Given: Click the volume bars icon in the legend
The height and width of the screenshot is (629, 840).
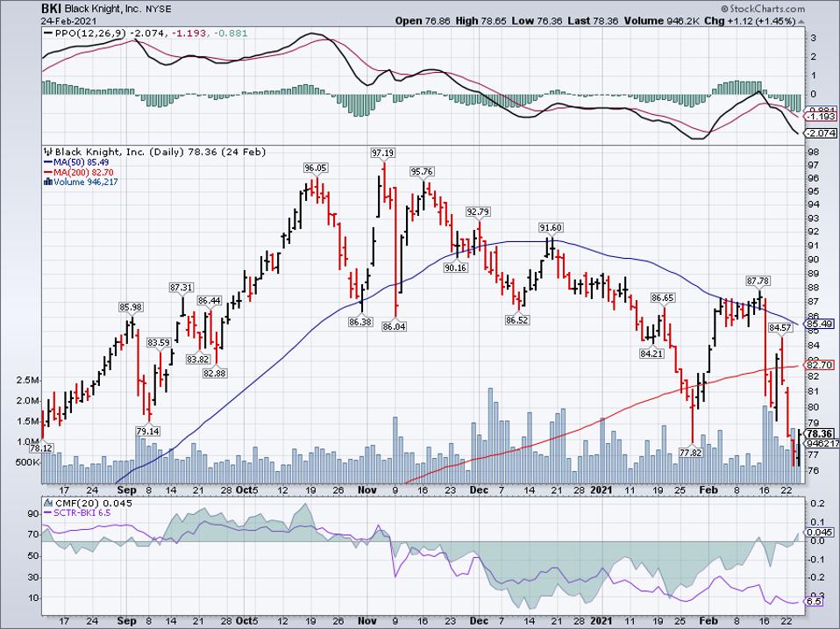Looking at the screenshot, I should 47,182.
